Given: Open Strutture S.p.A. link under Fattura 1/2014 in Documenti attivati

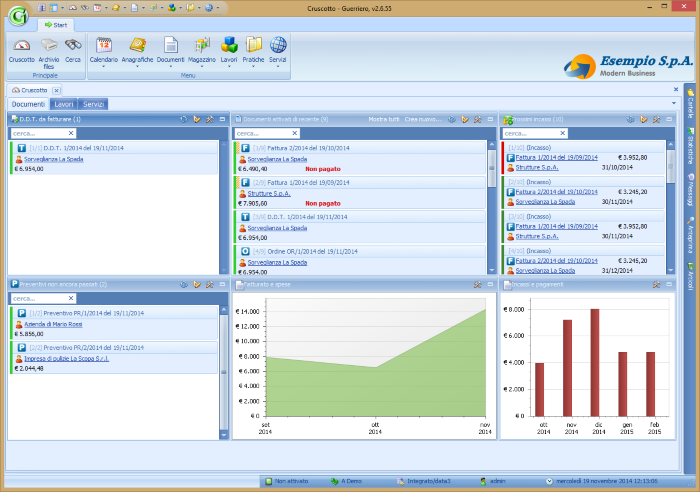Looking at the screenshot, I should [x=269, y=193].
